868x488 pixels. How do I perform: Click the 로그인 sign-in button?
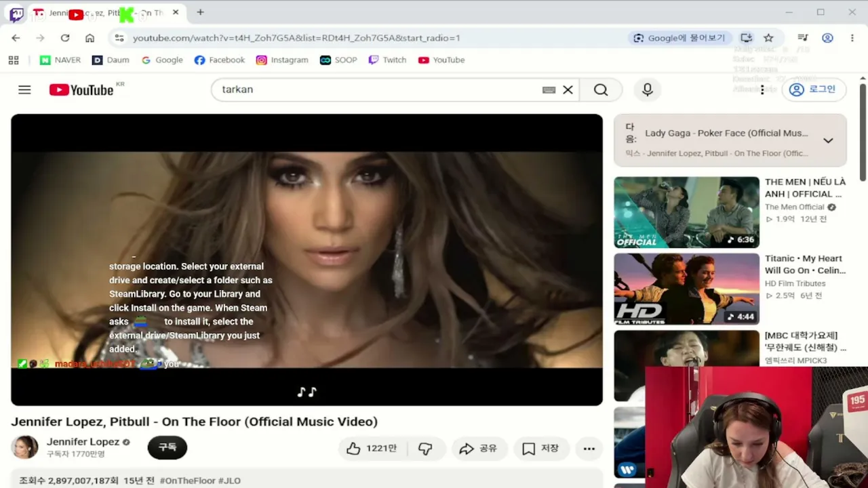pos(814,89)
